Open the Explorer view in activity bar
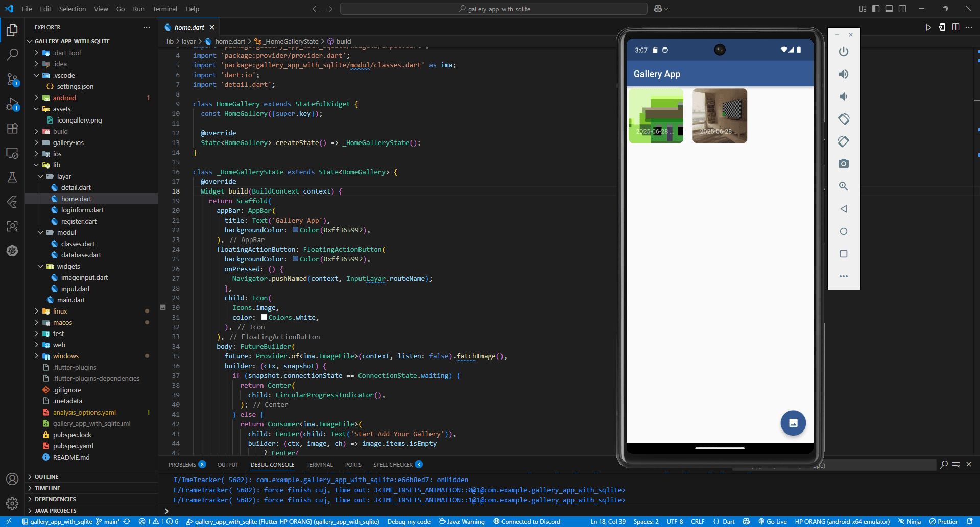The image size is (980, 527). (12, 30)
